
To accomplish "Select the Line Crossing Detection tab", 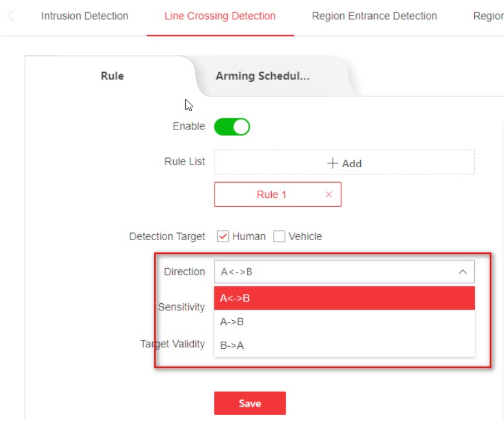I will click(x=220, y=16).
